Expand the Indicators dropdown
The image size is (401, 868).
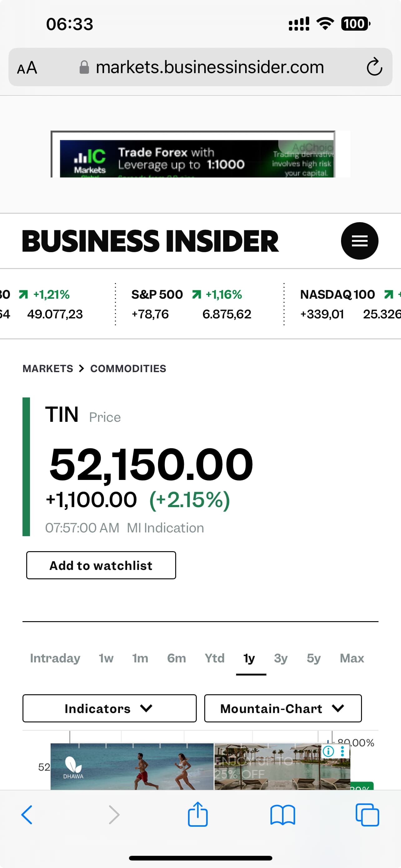click(x=109, y=708)
